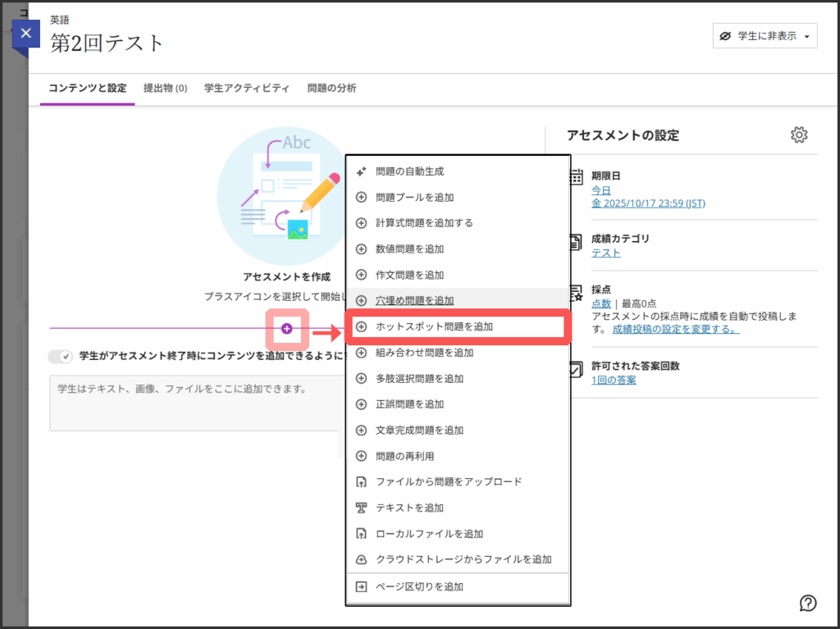This screenshot has height=629, width=840.
Task: Open the 問題の分析 tab
Action: pyautogui.click(x=331, y=89)
